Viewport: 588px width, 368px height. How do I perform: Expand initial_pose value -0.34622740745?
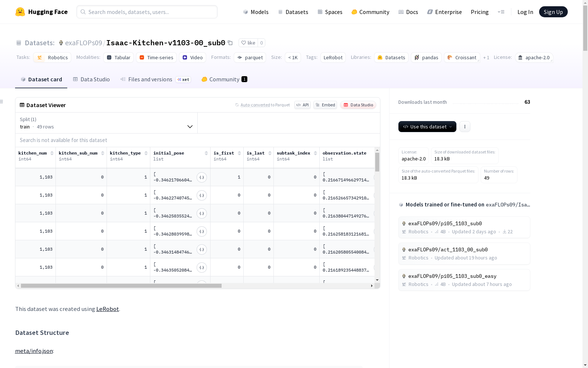click(202, 195)
